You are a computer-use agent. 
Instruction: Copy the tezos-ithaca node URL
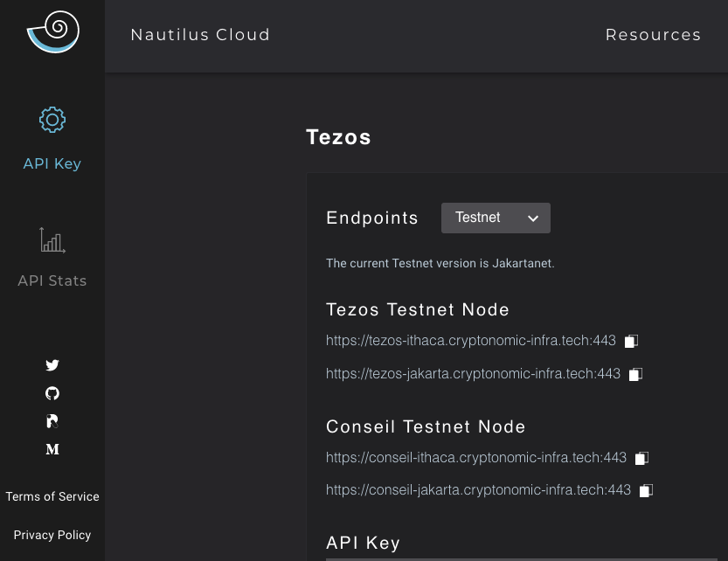(631, 341)
